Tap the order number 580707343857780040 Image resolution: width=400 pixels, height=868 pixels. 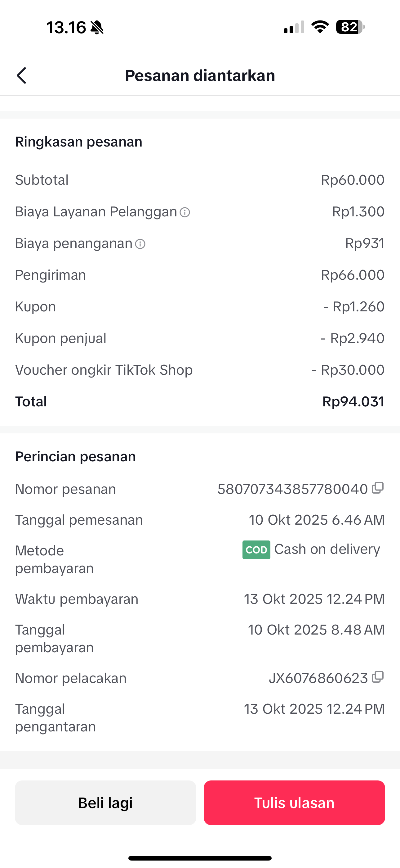tap(292, 489)
